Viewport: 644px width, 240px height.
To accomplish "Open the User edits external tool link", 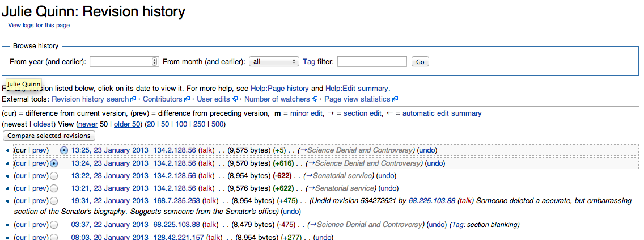I will pos(213,99).
